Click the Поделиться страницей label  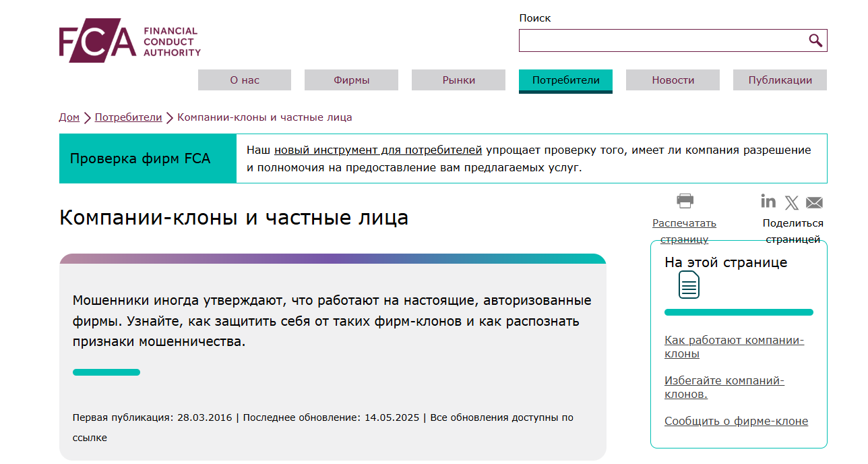[x=793, y=231]
